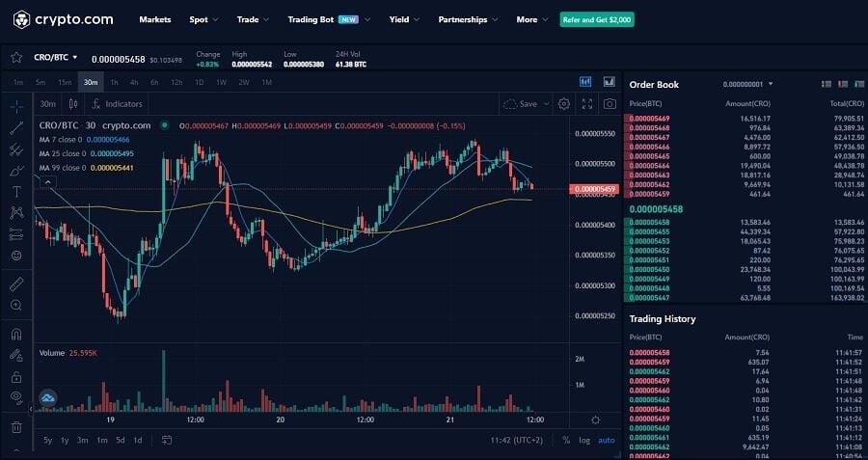Viewport: 868px width, 460px height.
Task: Select the prediction and measurement tool
Action: 16,234
